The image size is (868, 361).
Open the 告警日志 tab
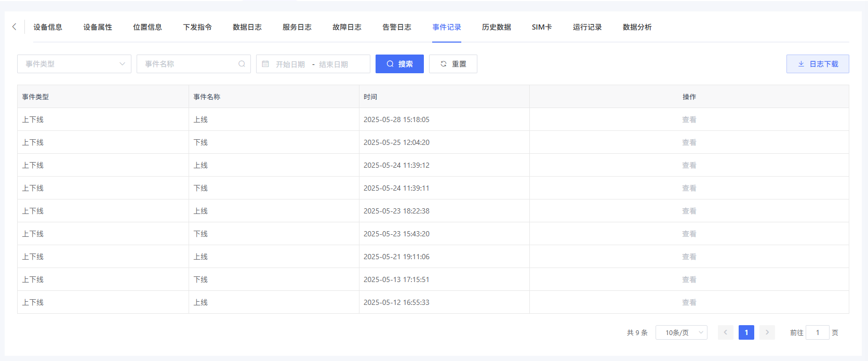[397, 27]
